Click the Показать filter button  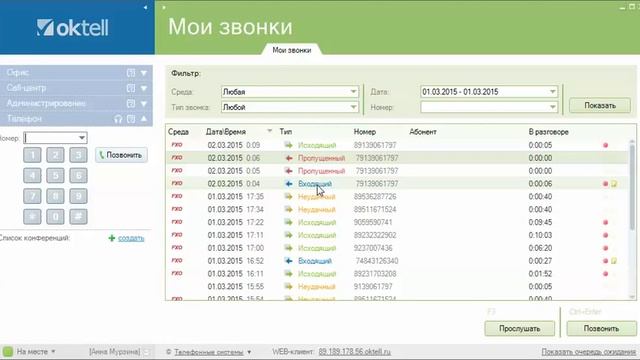click(x=600, y=106)
